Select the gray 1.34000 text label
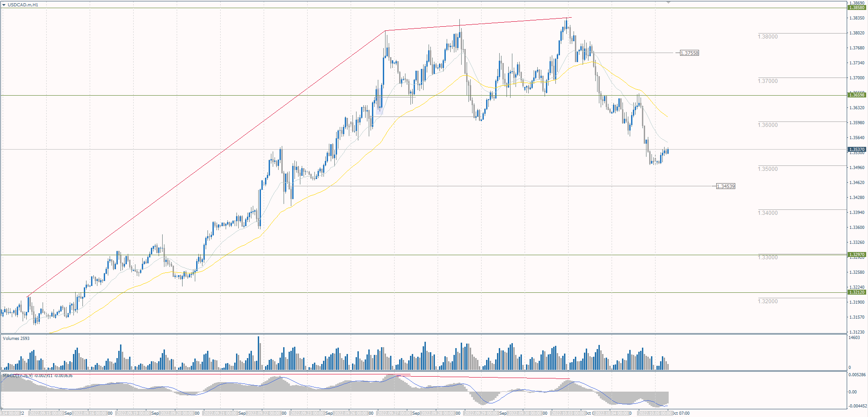This screenshot has height=417, width=868. [x=767, y=213]
